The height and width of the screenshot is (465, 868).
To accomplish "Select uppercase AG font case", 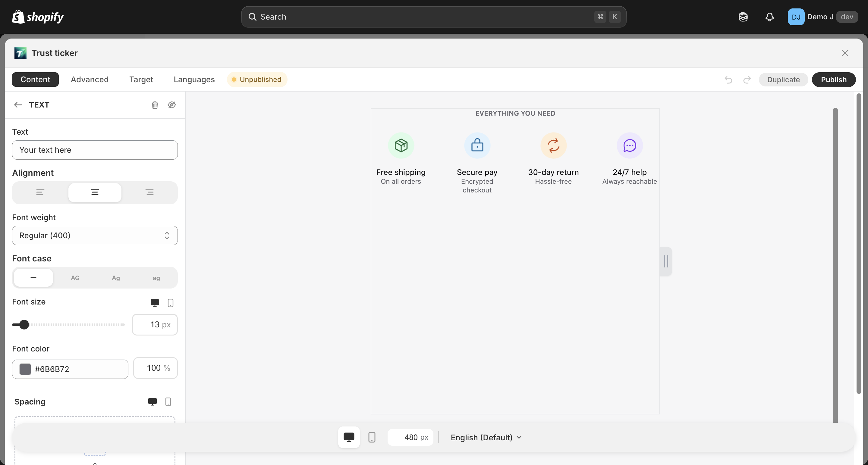I will 75,278.
